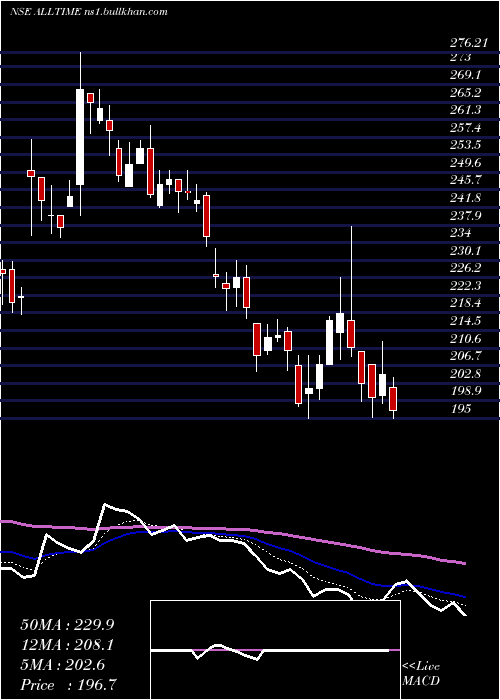This screenshot has height=700, width=500.
Task: Click the 5MA : 202.6 readout
Action: tap(62, 665)
